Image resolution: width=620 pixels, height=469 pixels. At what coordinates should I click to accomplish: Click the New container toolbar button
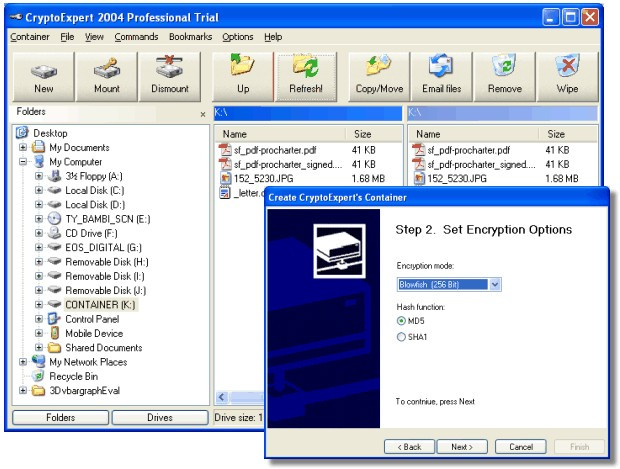click(43, 77)
